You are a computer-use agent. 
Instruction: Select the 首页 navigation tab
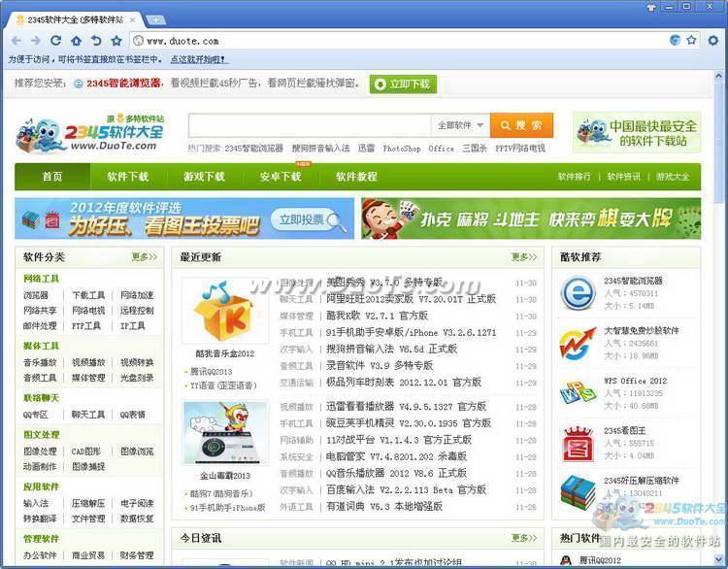pyautogui.click(x=52, y=177)
